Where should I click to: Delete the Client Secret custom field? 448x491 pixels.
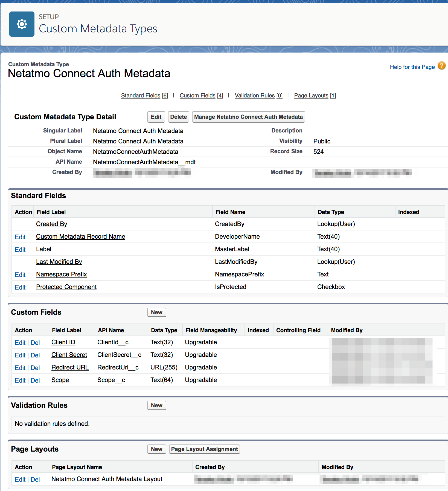point(35,355)
